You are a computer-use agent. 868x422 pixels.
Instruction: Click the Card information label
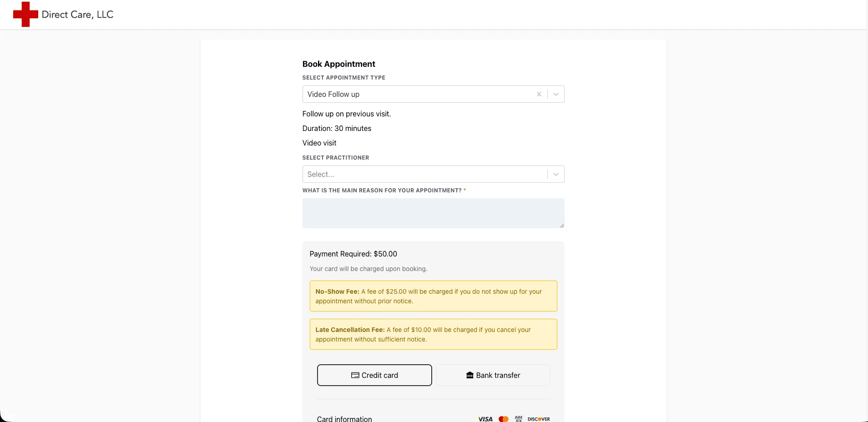coord(344,419)
